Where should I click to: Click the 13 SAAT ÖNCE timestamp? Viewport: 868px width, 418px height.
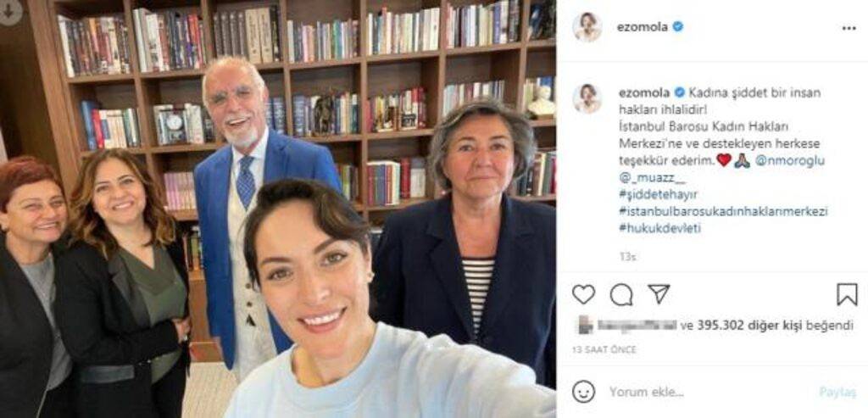[604, 350]
